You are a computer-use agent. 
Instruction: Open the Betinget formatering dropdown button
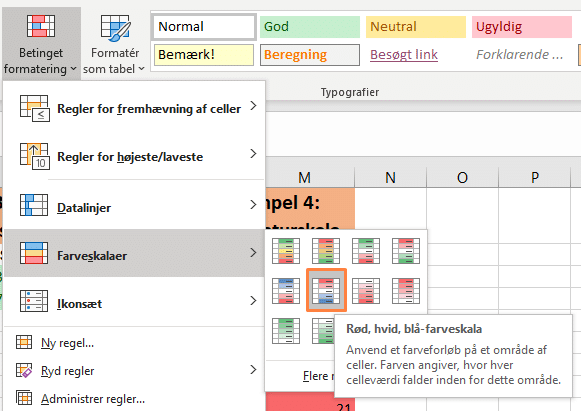[41, 44]
